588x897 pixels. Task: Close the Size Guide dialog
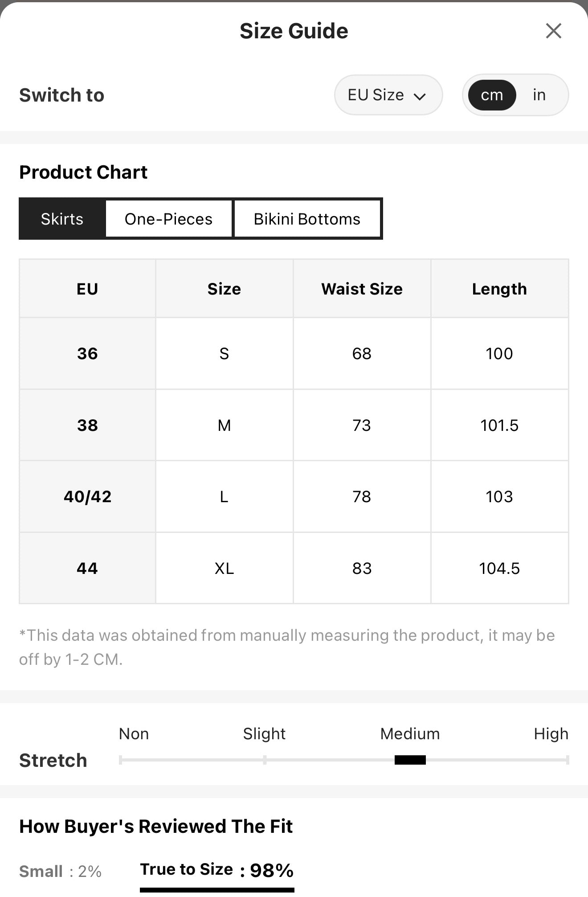click(553, 31)
